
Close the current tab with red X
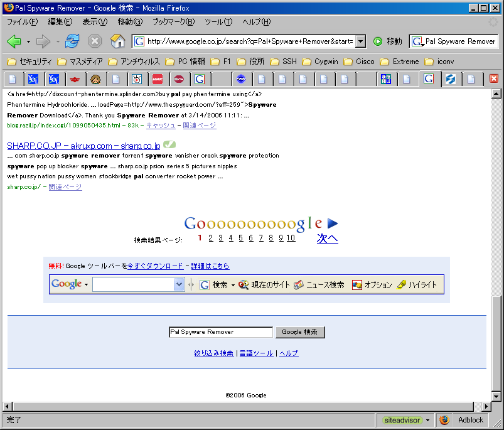(x=494, y=78)
